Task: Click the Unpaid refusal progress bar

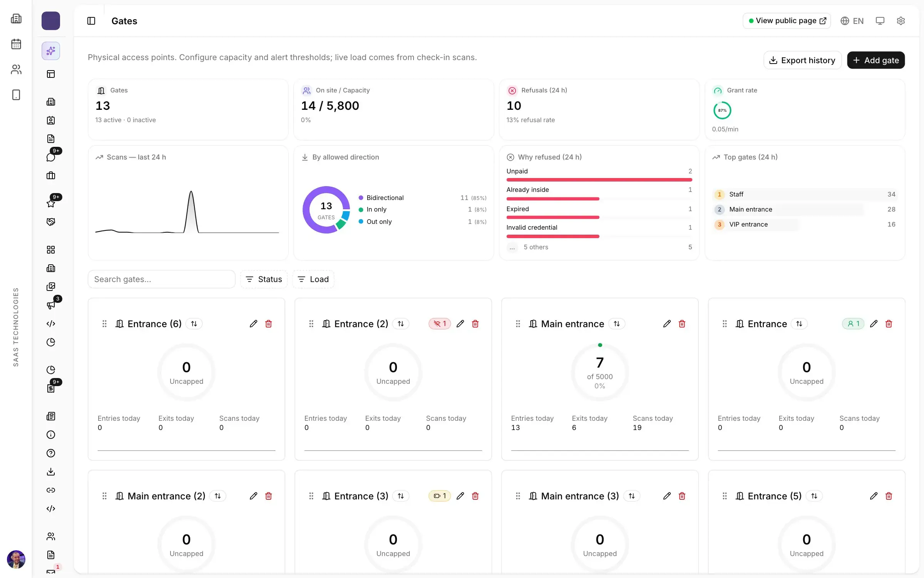Action: [599, 180]
